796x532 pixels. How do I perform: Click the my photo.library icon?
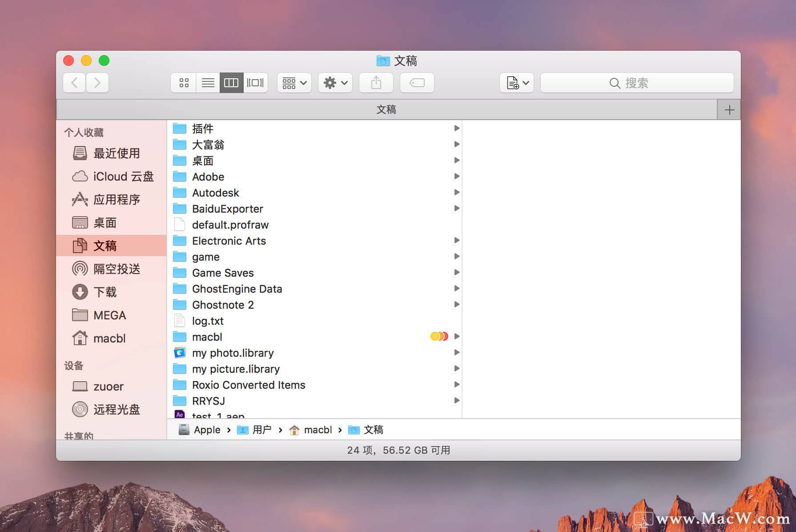[180, 353]
